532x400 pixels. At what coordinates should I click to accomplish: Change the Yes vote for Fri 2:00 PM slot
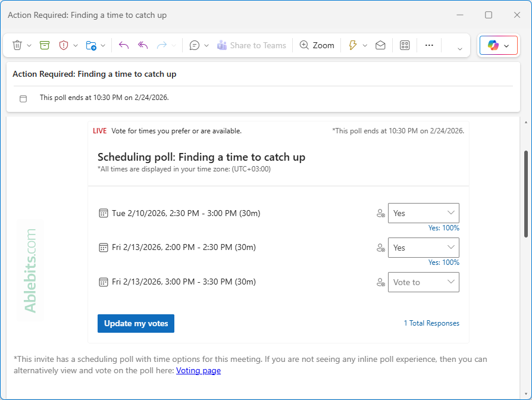[423, 248]
